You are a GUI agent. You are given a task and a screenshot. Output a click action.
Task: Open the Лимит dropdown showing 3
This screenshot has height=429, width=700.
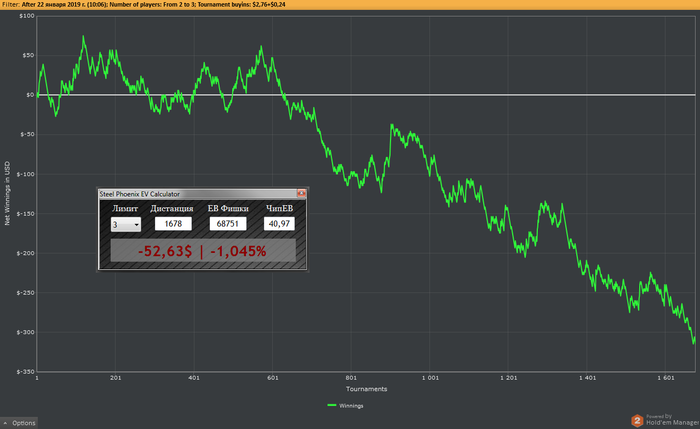tap(126, 224)
